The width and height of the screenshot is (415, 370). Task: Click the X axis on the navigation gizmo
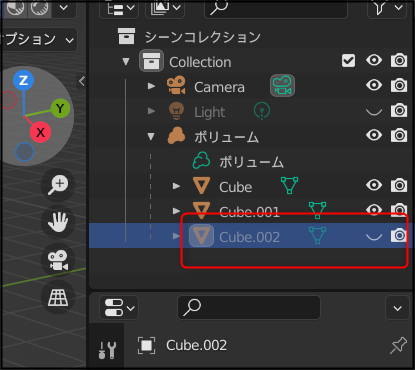click(x=40, y=132)
